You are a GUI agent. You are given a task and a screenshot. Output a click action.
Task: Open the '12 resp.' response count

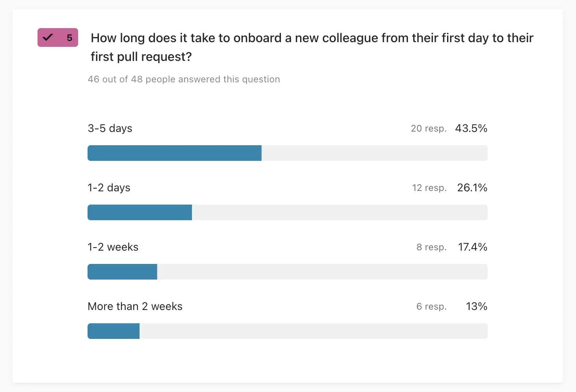[x=429, y=188]
